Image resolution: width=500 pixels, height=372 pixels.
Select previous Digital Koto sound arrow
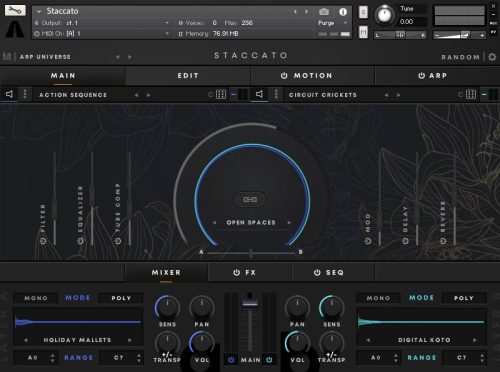368,340
